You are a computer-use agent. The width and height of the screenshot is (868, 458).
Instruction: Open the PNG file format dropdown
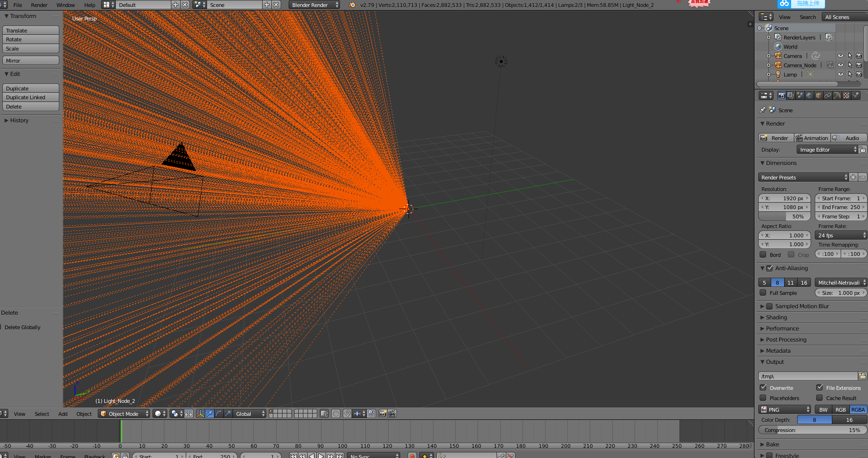785,409
